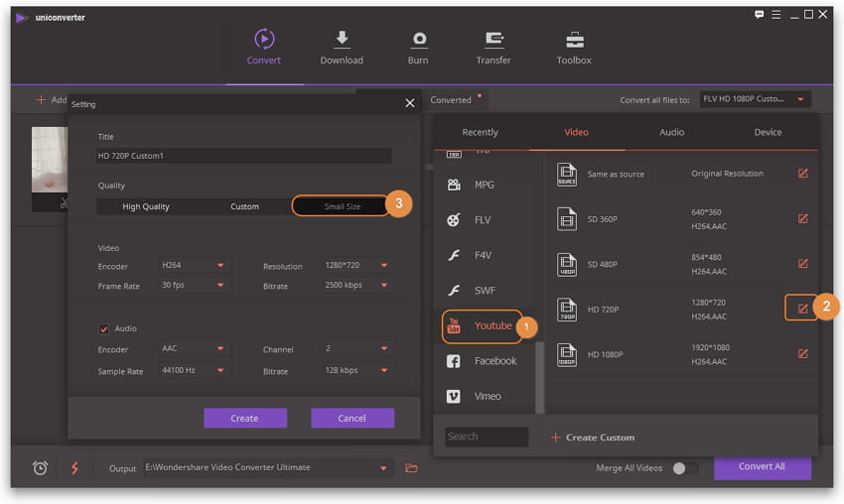Toggle high speed conversion lightning icon

coord(74,468)
